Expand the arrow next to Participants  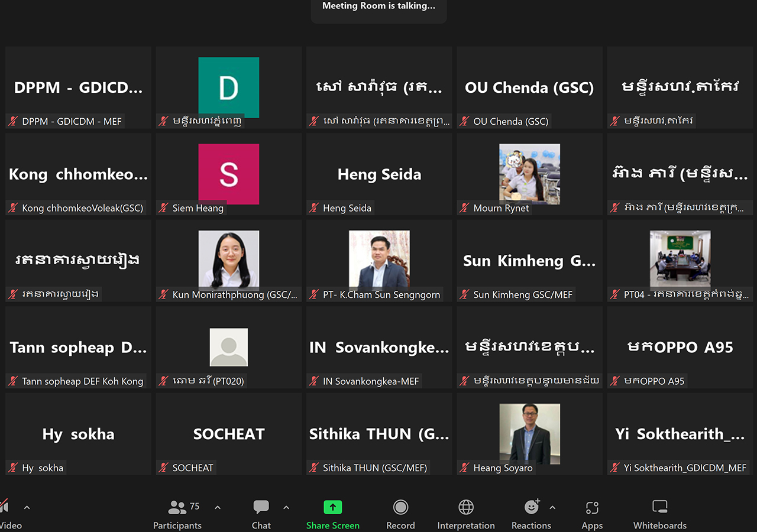(218, 507)
